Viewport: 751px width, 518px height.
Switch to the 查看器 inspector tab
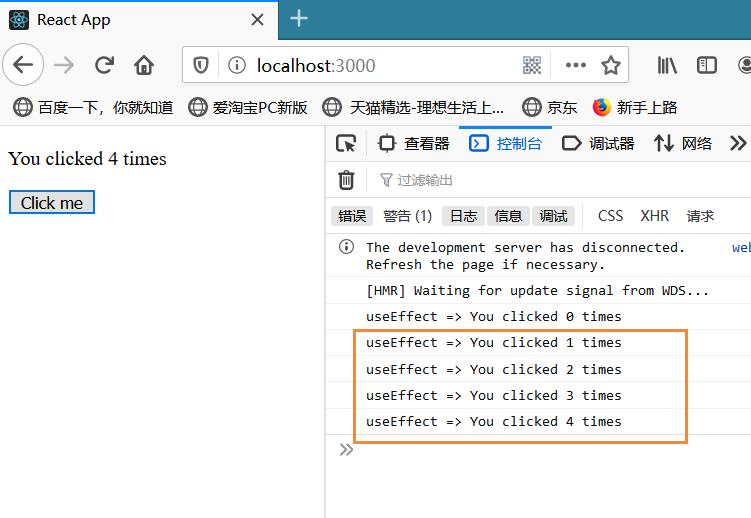[x=413, y=143]
